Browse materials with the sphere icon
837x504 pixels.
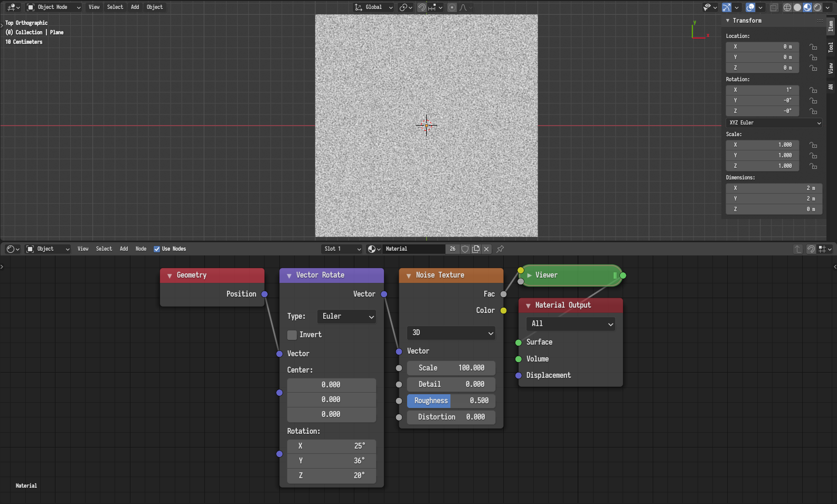374,249
